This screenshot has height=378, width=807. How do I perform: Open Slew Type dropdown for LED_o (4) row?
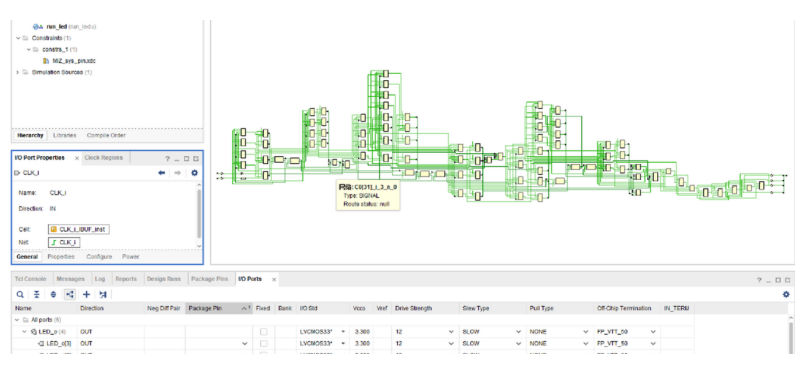pos(518,332)
